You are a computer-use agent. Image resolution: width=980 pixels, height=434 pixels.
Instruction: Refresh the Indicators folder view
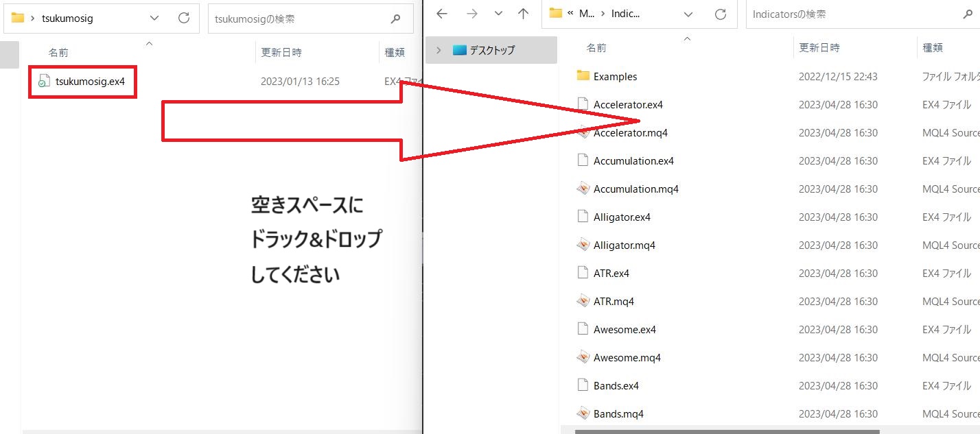[x=721, y=14]
